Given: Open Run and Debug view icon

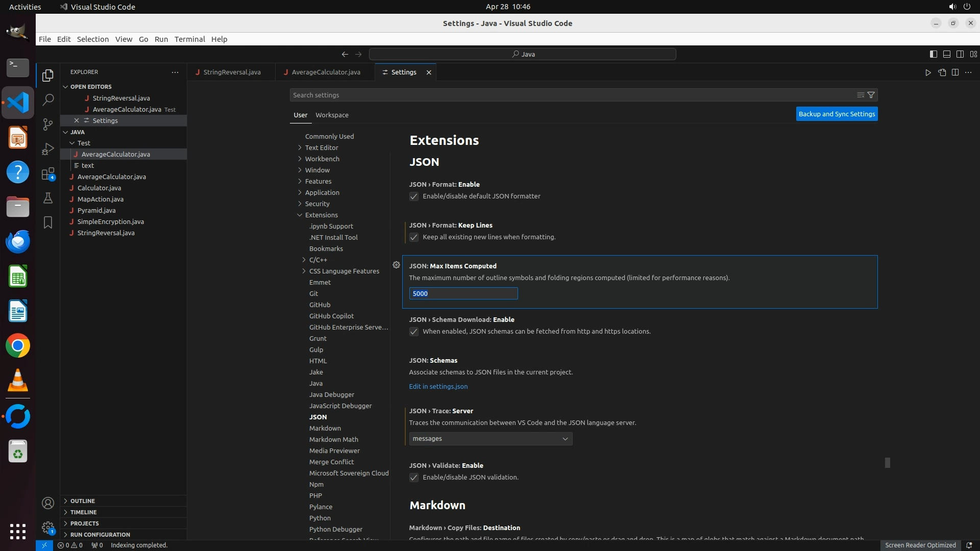Looking at the screenshot, I should tap(48, 149).
